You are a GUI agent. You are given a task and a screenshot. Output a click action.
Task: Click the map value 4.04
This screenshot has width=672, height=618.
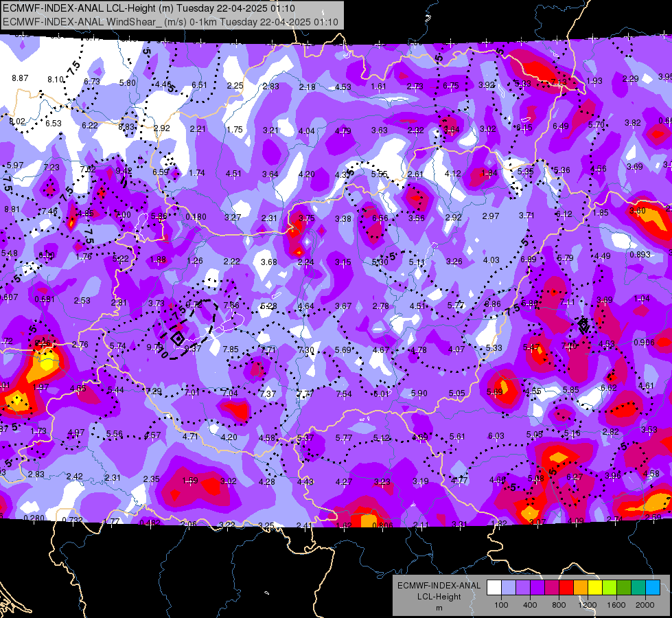tap(306, 130)
